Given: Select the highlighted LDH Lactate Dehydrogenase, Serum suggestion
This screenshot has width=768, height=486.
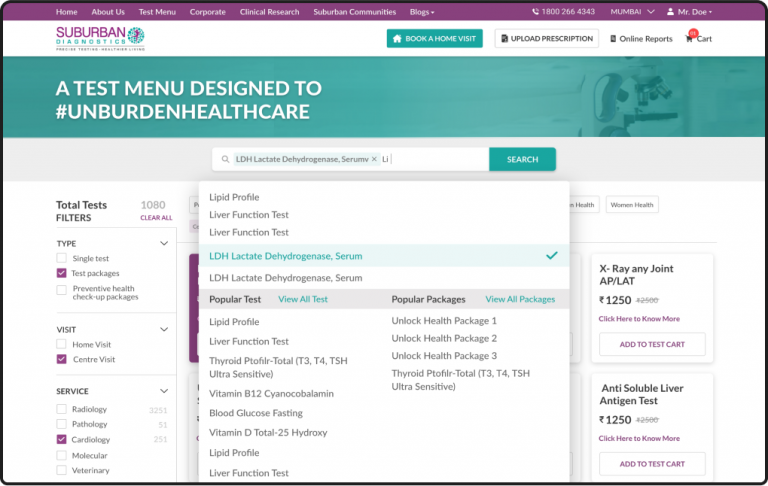Looking at the screenshot, I should (384, 256).
